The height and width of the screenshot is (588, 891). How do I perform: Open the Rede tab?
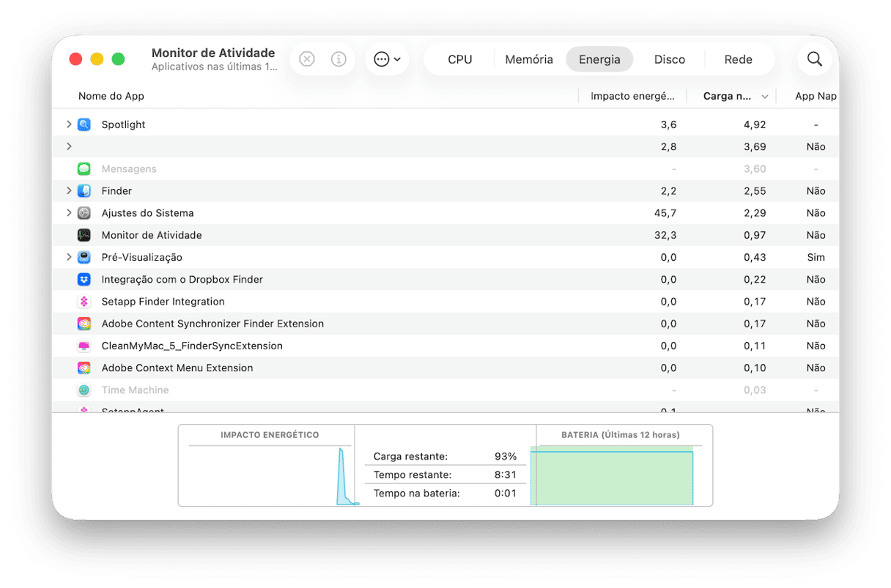pos(738,59)
